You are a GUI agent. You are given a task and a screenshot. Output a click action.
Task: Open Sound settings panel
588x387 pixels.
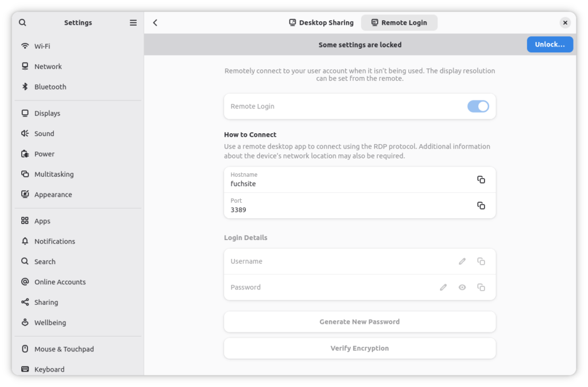click(x=78, y=134)
